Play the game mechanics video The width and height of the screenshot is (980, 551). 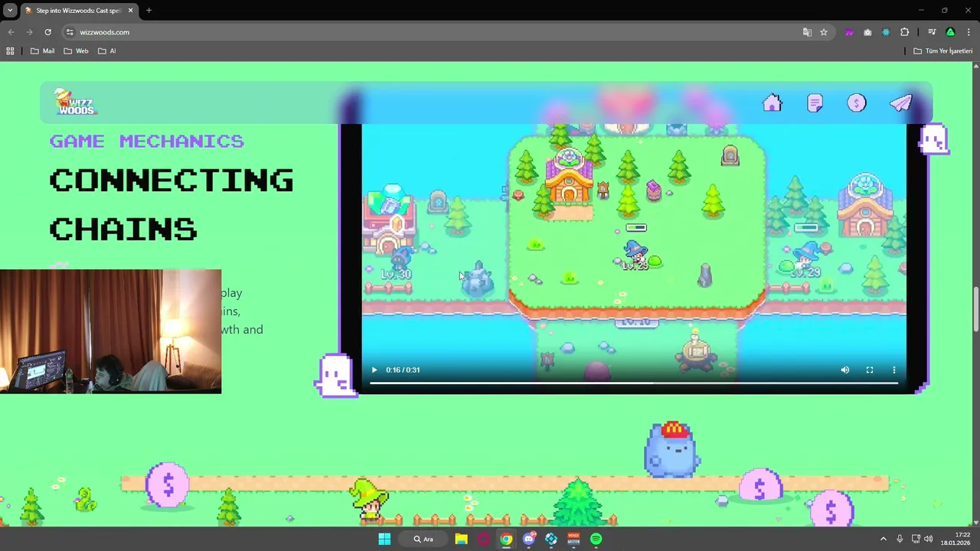[374, 370]
